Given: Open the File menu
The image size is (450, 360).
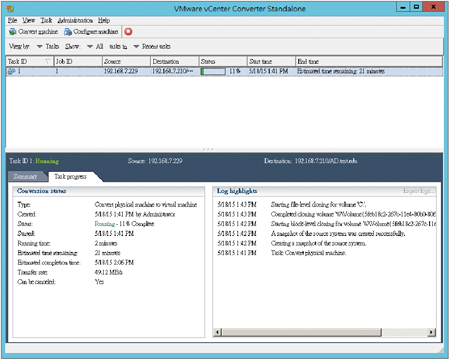Looking at the screenshot, I should pos(12,20).
